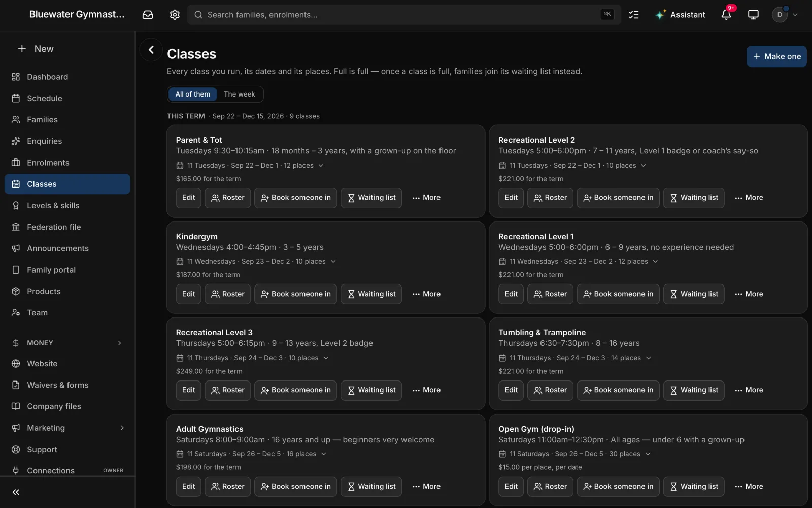The width and height of the screenshot is (812, 508).
Task: Open Team in the sidebar
Action: click(67, 312)
